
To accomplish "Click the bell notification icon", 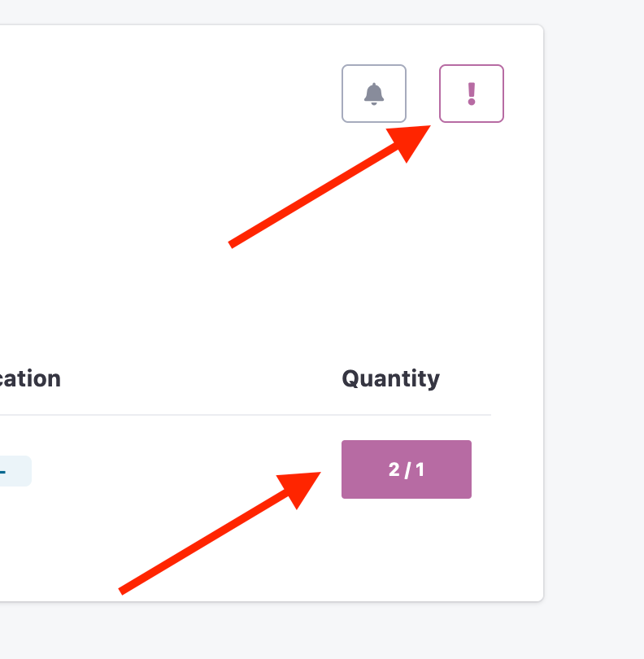I will pos(374,94).
